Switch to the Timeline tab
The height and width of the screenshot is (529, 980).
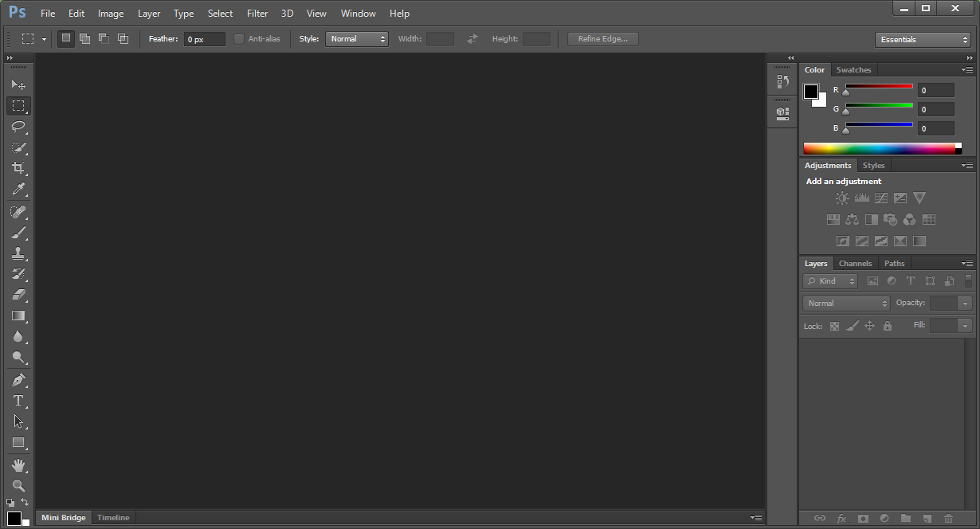(x=113, y=518)
